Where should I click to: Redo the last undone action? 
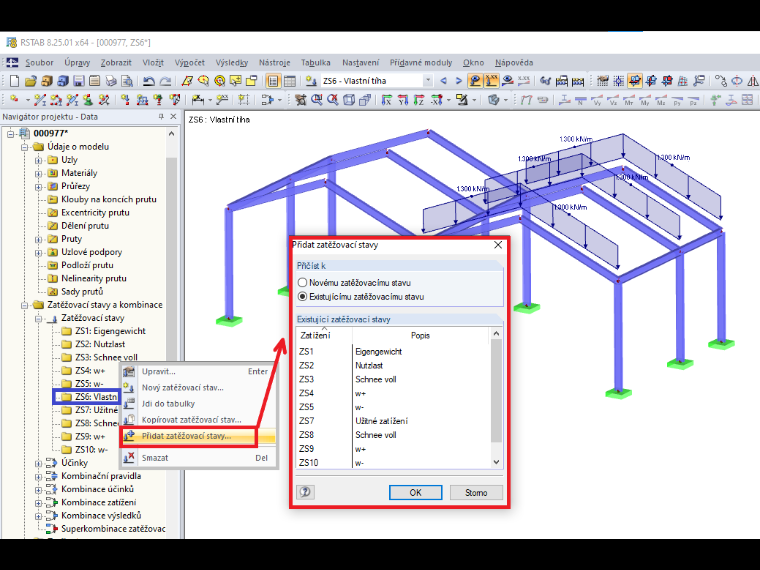tap(165, 81)
